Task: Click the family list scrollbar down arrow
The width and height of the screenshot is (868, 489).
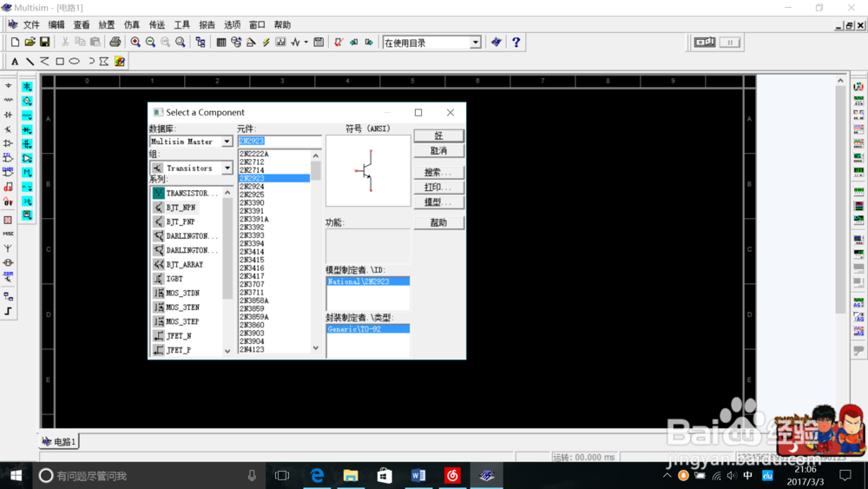Action: [227, 351]
